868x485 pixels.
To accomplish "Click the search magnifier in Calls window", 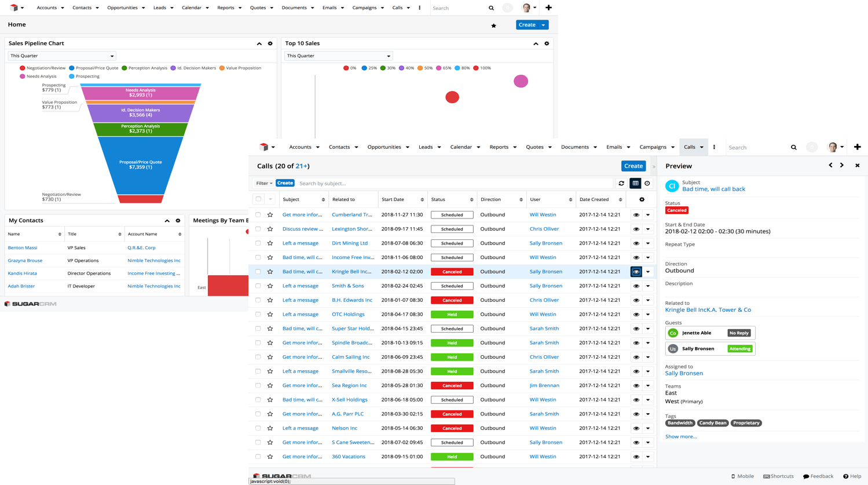I will point(793,148).
